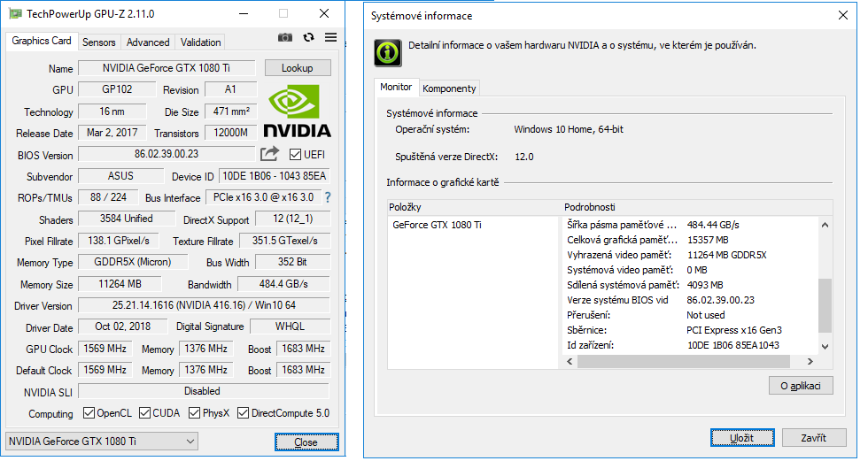Switch to the Sensors tab
The width and height of the screenshot is (868, 461).
99,42
